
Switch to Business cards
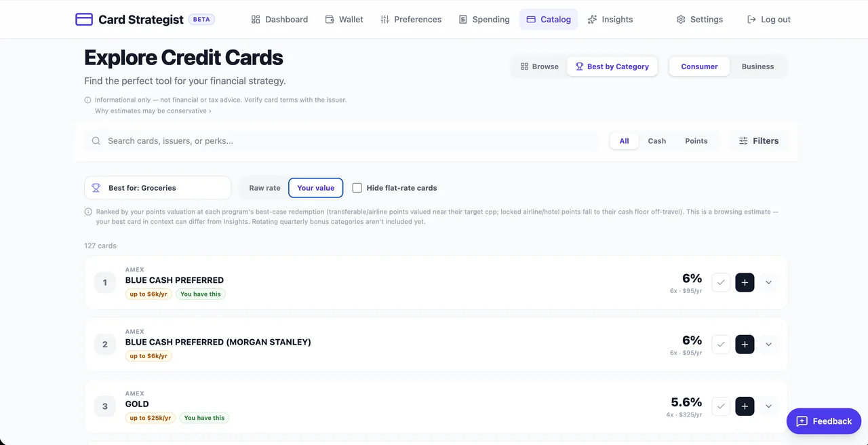tap(757, 66)
